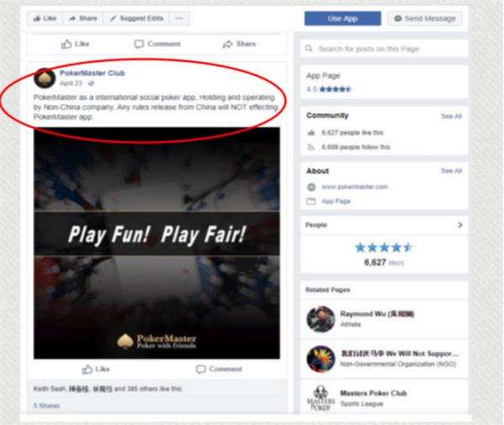Like the page via top Like button
504x425 pixels.
click(45, 18)
